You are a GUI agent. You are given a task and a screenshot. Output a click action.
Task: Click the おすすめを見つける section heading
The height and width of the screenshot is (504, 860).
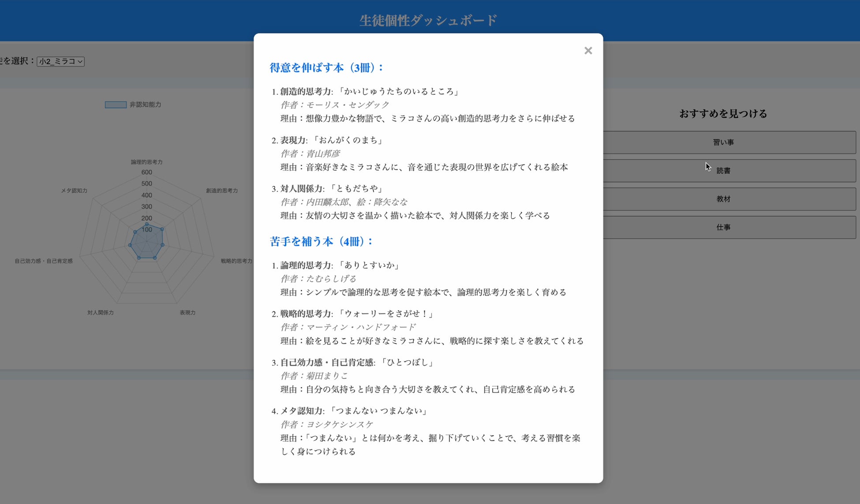(723, 114)
